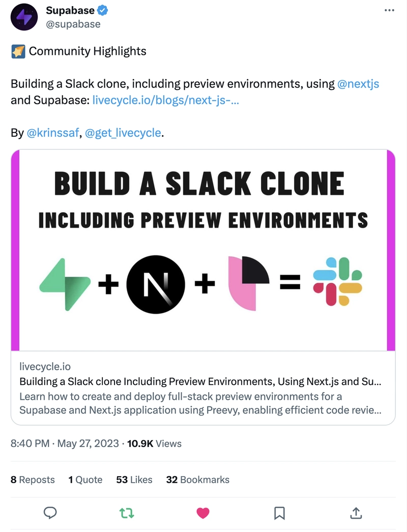Open the link card article title
The image size is (407, 532).
pos(200,381)
